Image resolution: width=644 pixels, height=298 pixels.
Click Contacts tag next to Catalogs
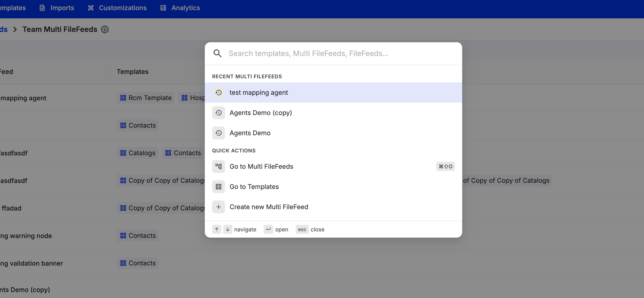pyautogui.click(x=183, y=153)
